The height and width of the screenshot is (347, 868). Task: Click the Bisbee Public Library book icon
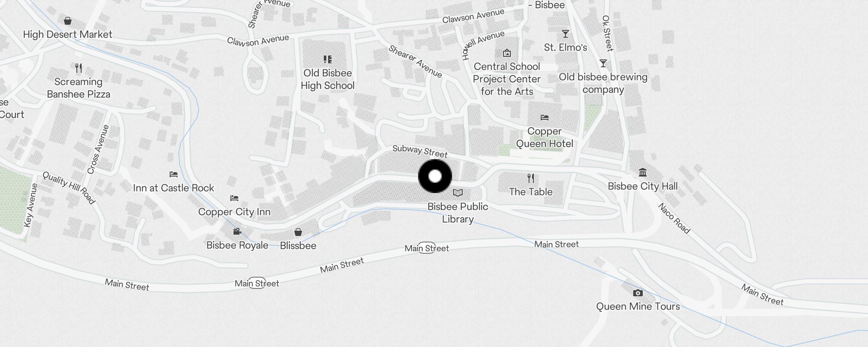(458, 193)
